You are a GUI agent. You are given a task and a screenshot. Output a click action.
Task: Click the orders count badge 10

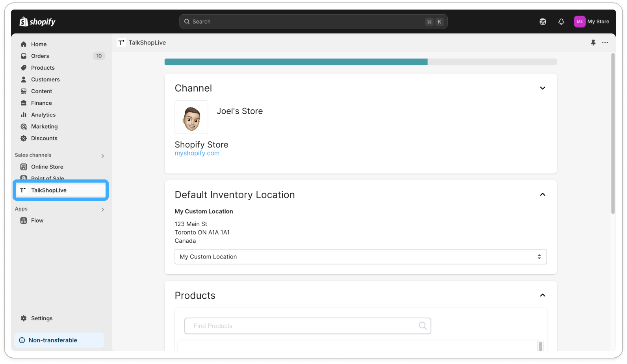[x=99, y=56]
